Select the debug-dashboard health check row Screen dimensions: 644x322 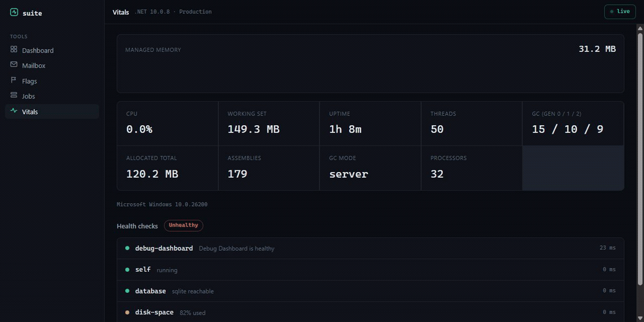tap(370, 248)
